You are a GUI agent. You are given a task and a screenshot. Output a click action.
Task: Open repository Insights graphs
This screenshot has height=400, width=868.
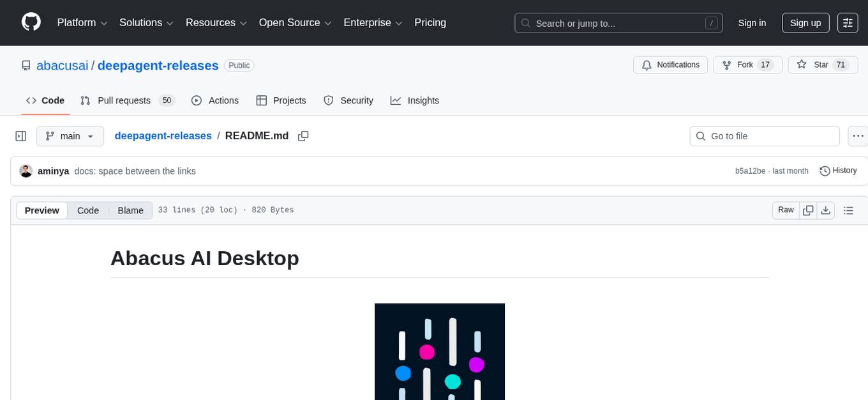click(415, 100)
